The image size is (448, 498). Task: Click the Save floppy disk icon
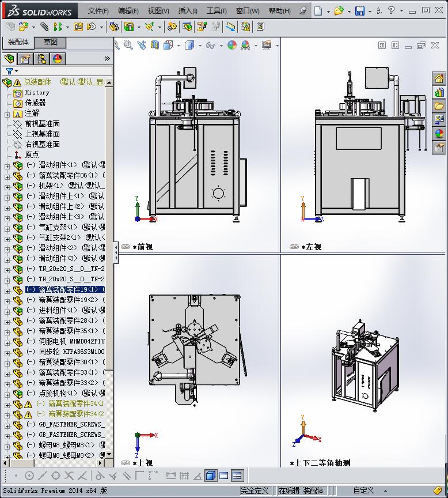click(360, 11)
